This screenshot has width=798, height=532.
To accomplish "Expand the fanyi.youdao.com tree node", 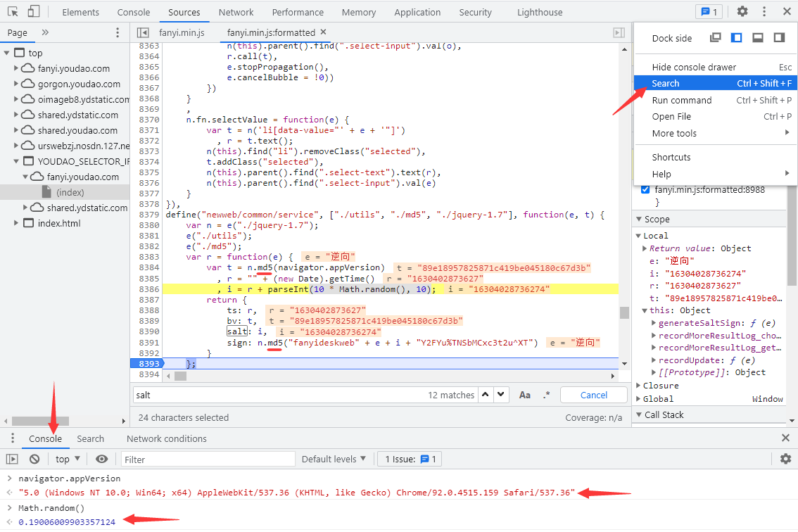I will click(x=17, y=69).
